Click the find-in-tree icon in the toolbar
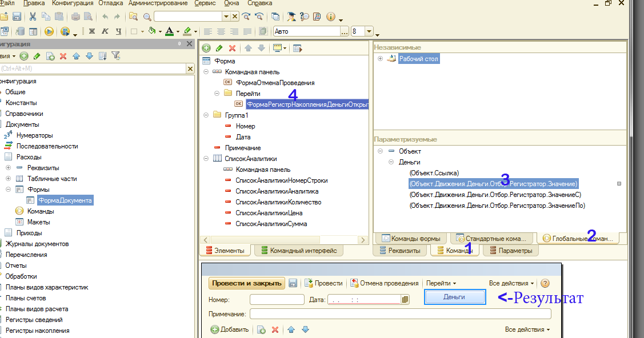Screen dimensions: 644x338 (x=133, y=17)
